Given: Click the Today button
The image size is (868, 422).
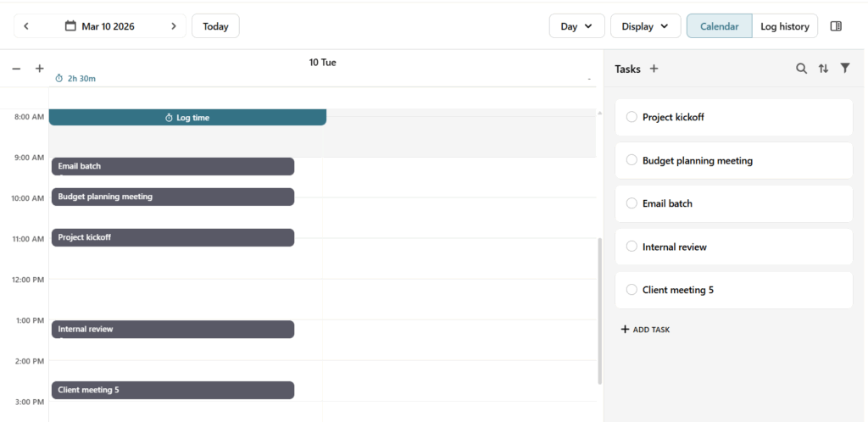Looking at the screenshot, I should point(215,26).
